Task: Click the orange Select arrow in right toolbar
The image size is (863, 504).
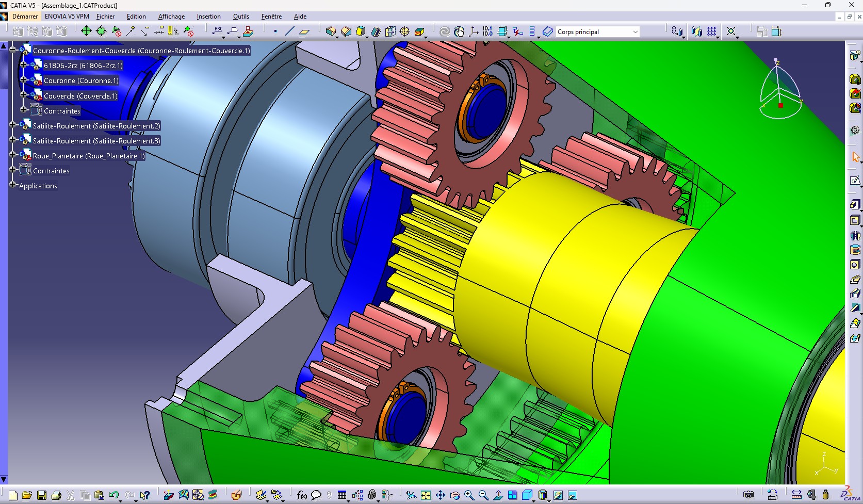Action: [855, 157]
